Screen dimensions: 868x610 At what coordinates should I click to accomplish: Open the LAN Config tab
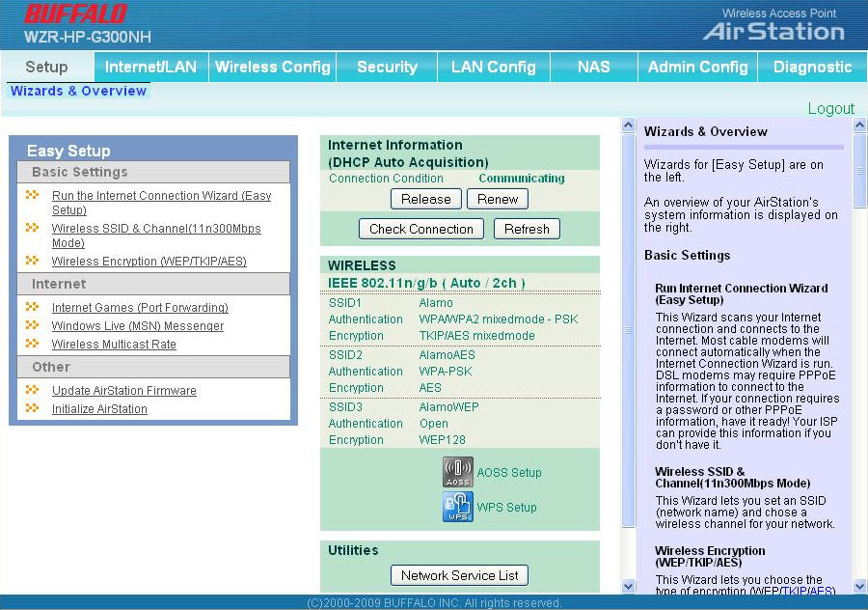(493, 67)
